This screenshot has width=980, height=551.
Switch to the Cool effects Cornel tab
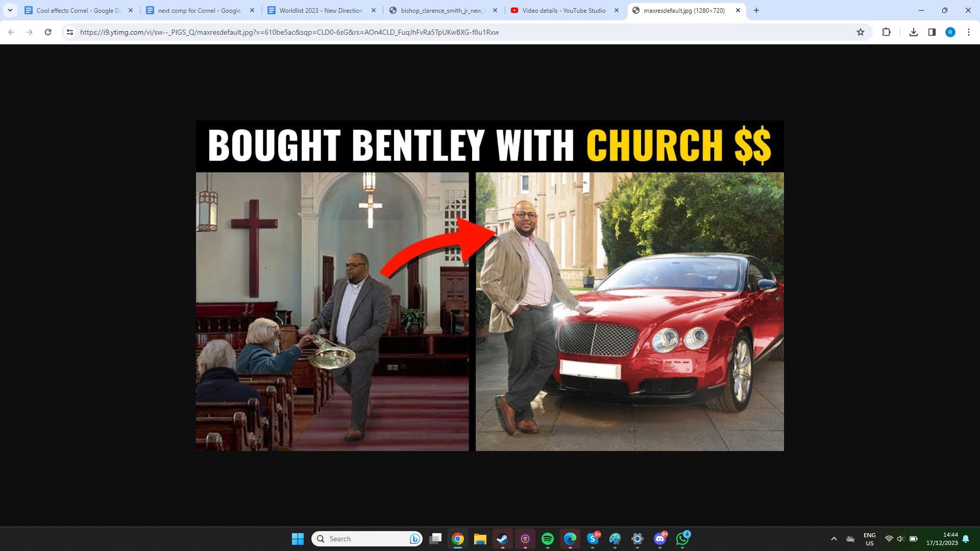(x=79, y=10)
